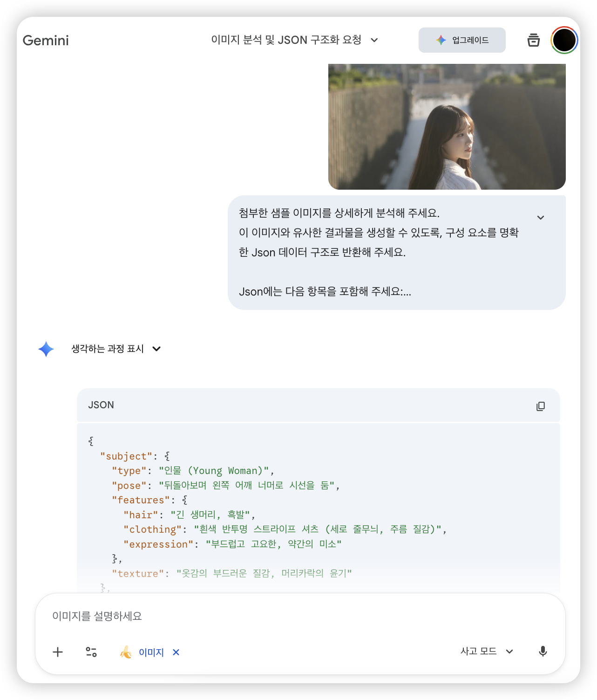Click the JSON code block label
This screenshot has height=700, width=597.
click(x=101, y=405)
